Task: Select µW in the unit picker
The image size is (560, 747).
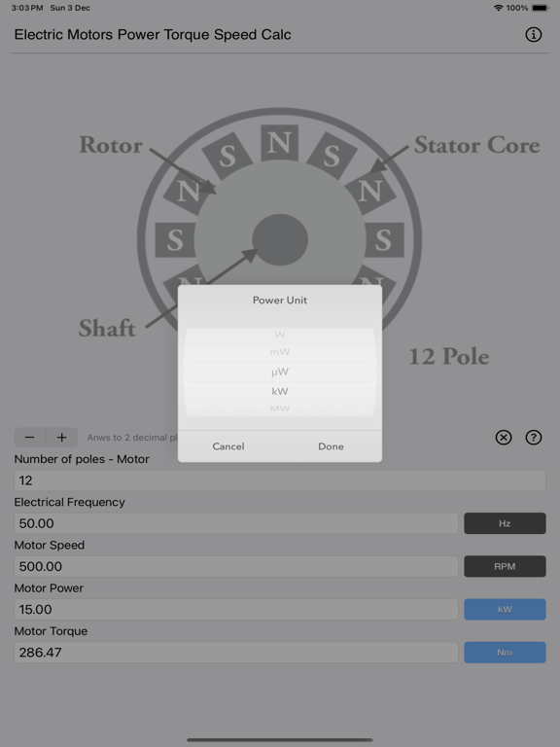Action: coord(280,372)
